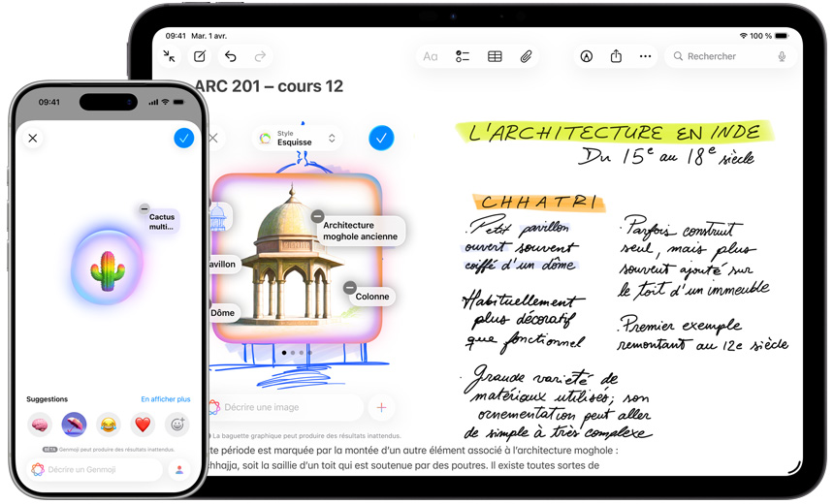Open the markup pen tool
The width and height of the screenshot is (834, 504).
586,57
